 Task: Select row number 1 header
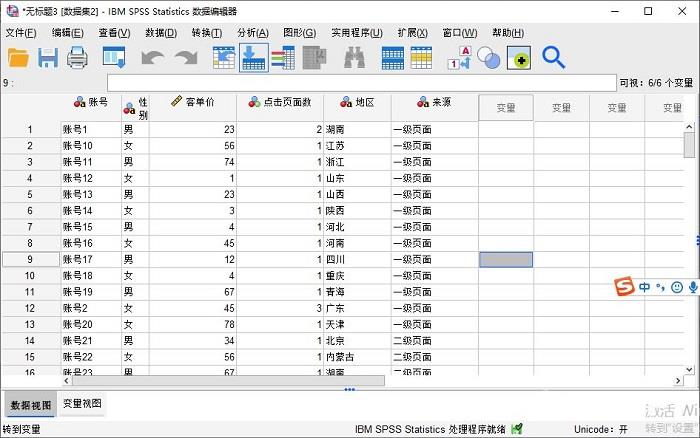(30, 129)
